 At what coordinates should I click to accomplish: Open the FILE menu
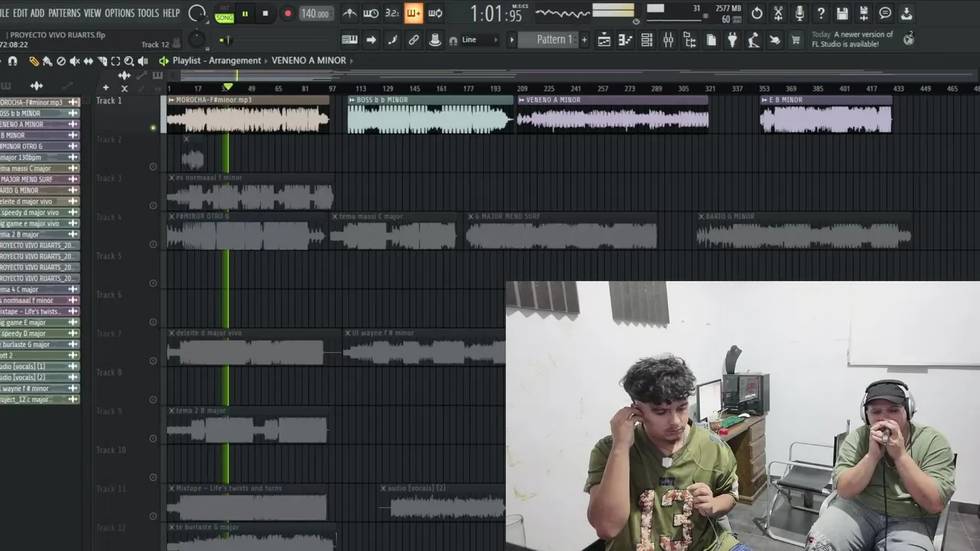tap(4, 13)
